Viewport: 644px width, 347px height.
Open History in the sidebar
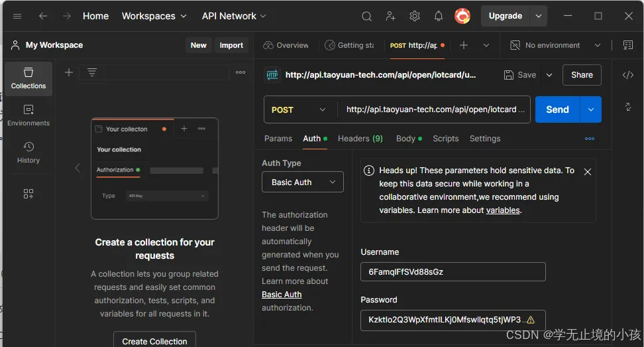pyautogui.click(x=28, y=153)
